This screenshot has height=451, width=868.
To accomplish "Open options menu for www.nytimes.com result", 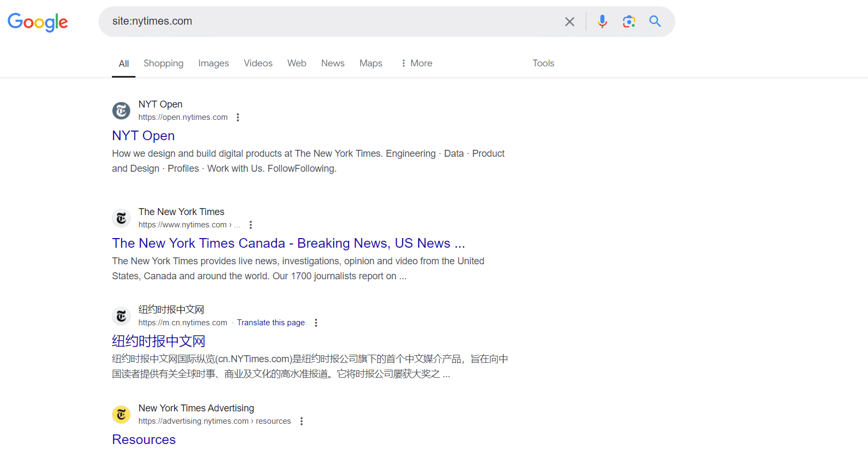I will click(251, 225).
